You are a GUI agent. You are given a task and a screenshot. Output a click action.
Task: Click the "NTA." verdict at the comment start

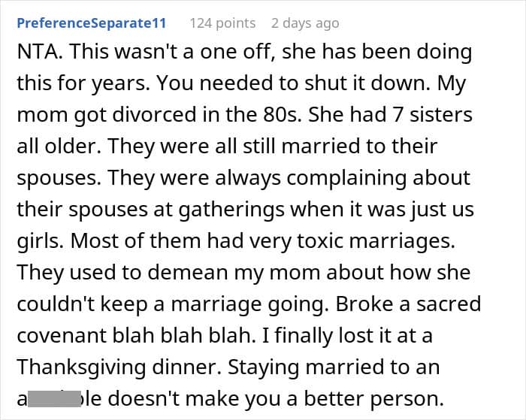(x=38, y=53)
